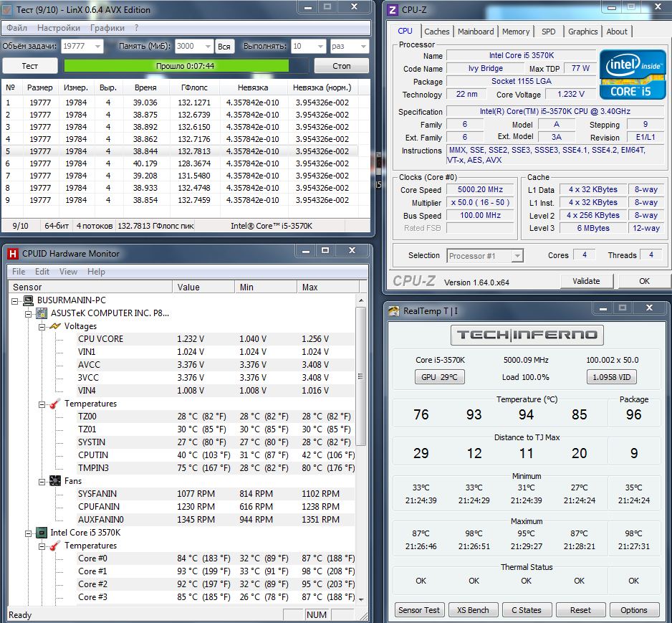672x623 pixels.
Task: Open the Help menu in Hardware Monitor
Action: (96, 272)
